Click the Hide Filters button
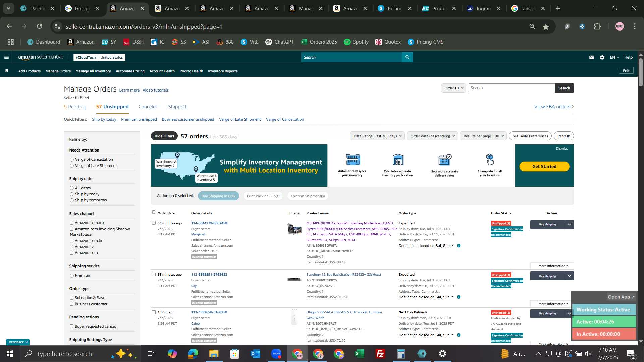 click(164, 136)
